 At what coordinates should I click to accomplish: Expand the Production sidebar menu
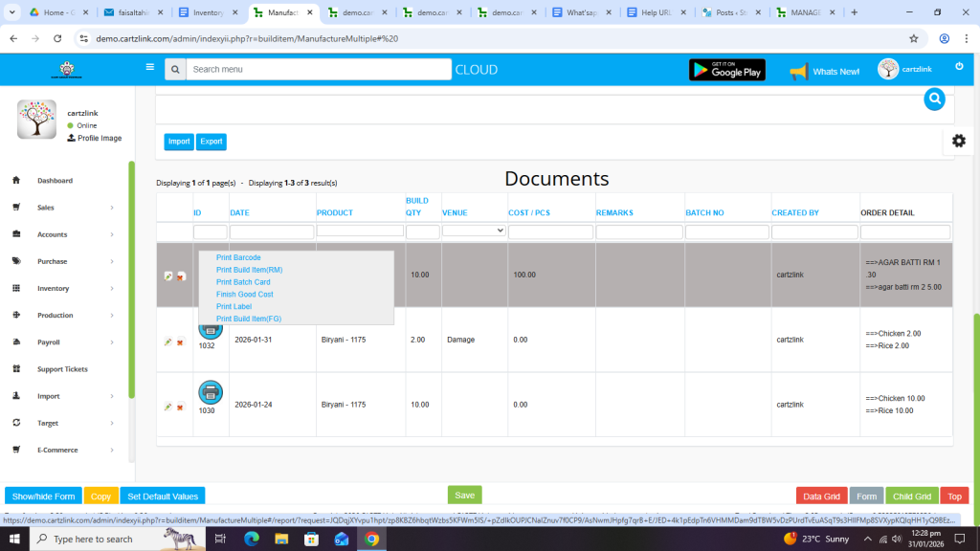point(65,315)
